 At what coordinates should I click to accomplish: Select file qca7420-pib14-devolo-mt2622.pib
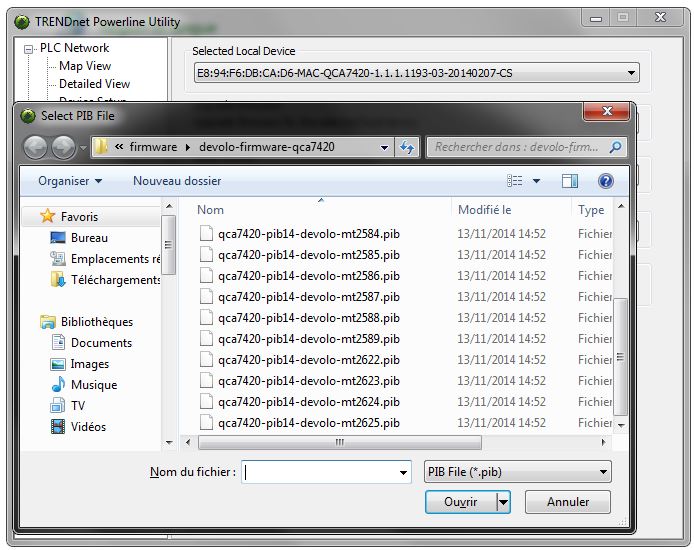click(x=308, y=360)
